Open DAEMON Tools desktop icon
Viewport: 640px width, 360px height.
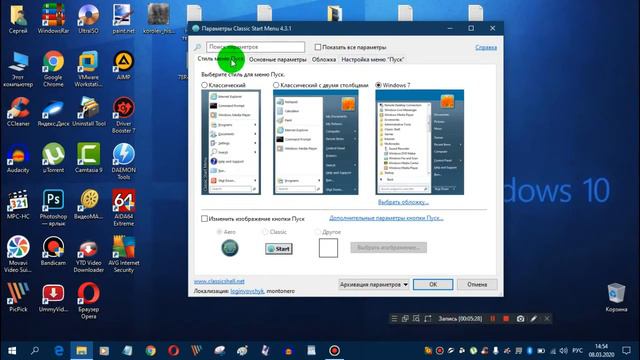(123, 161)
